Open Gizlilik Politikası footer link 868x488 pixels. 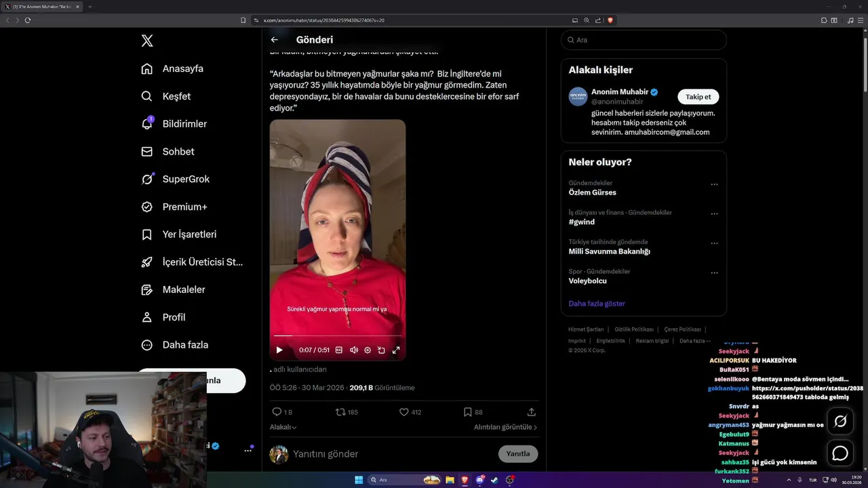634,329
